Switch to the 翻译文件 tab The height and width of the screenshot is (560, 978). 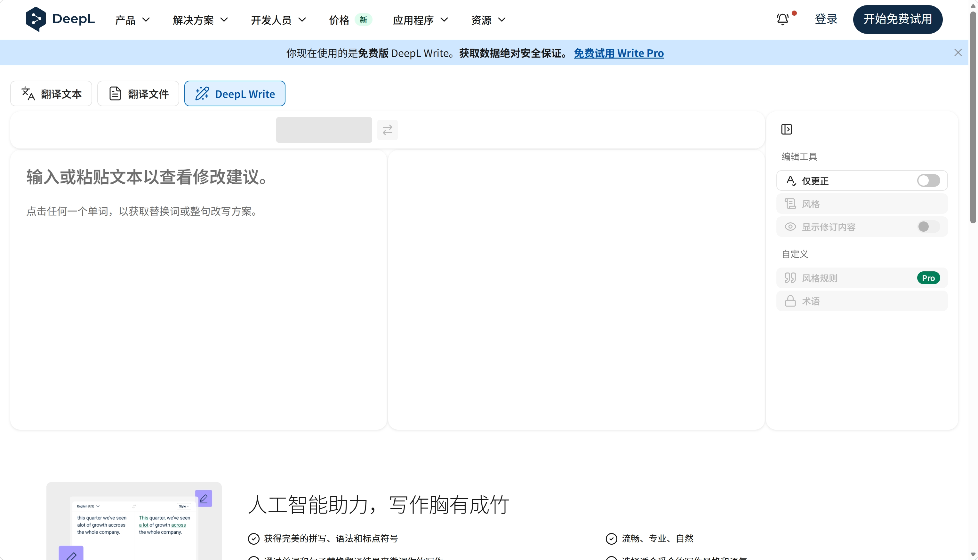click(138, 93)
